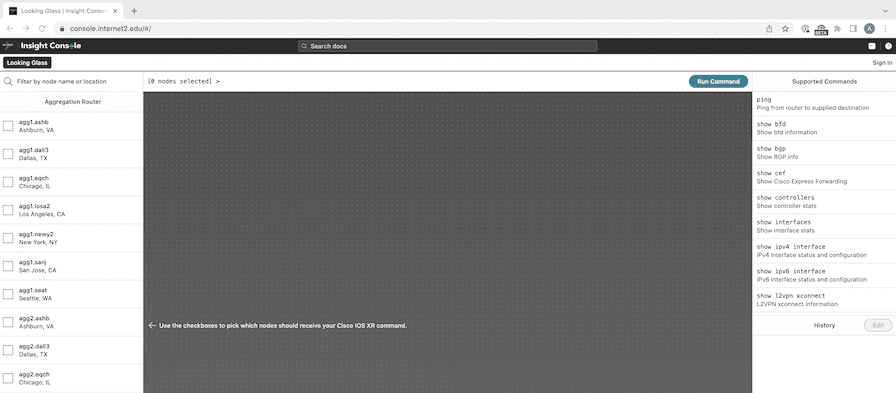Click the Sign in link

tap(882, 63)
